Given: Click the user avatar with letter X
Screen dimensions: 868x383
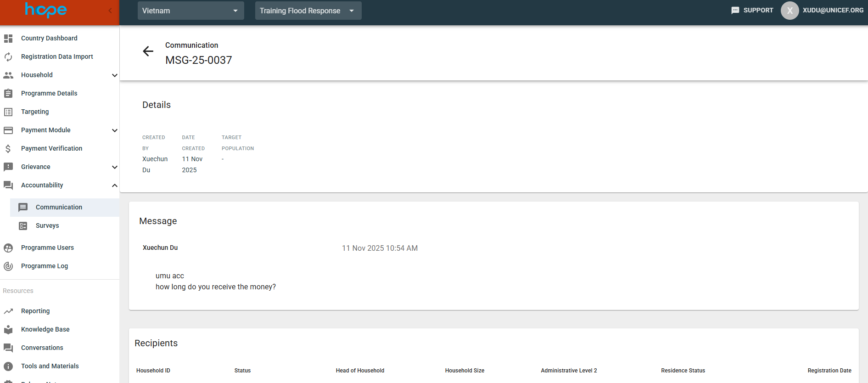Looking at the screenshot, I should point(790,11).
